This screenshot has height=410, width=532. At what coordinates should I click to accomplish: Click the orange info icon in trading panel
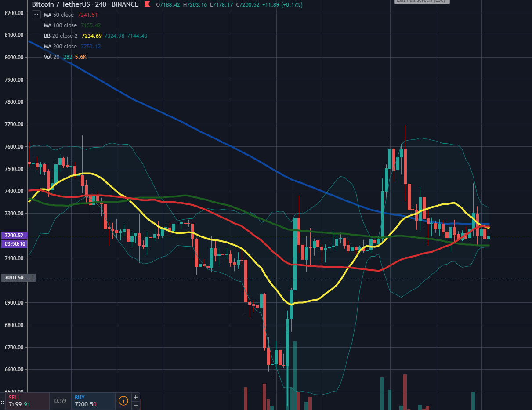tap(123, 401)
